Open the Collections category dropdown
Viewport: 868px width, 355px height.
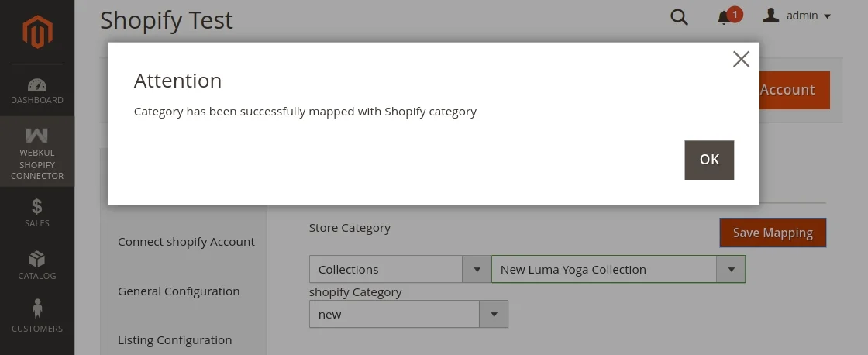[x=400, y=269]
